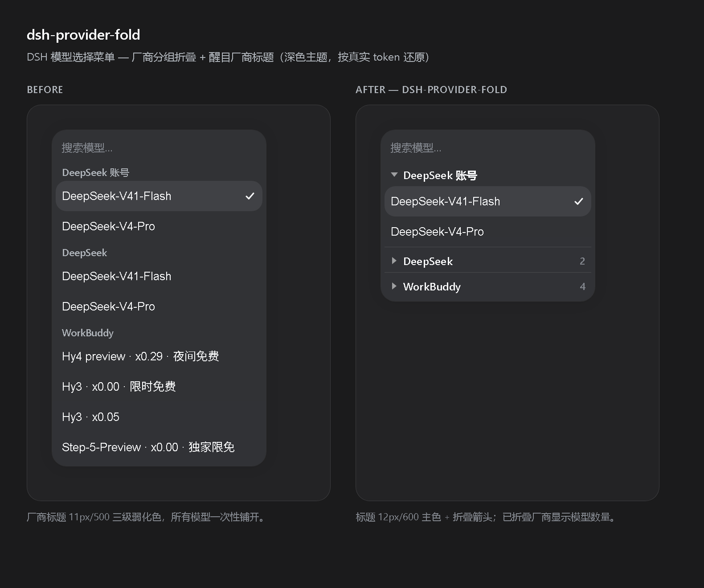
Task: Expand the WorkBuddy group triangle in AFTER panel
Action: [394, 286]
